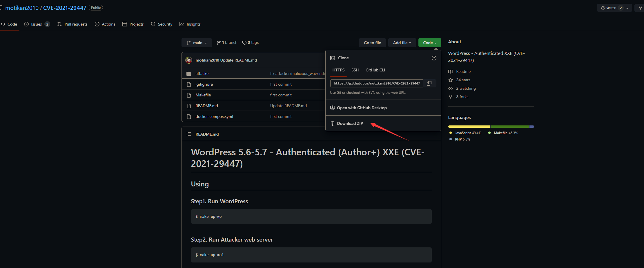Click the eye icon beside 2 watching
644x268 pixels.
point(451,88)
